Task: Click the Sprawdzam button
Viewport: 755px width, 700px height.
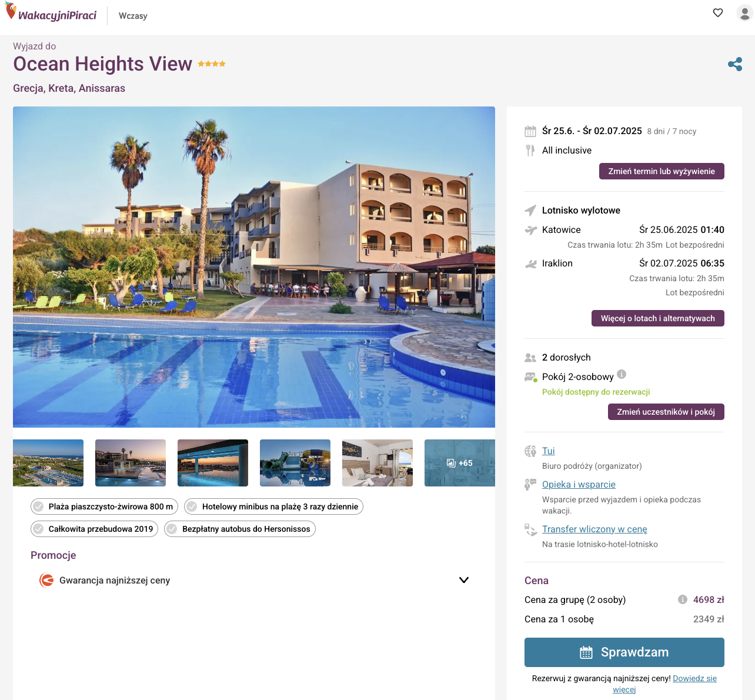Action: click(x=624, y=652)
